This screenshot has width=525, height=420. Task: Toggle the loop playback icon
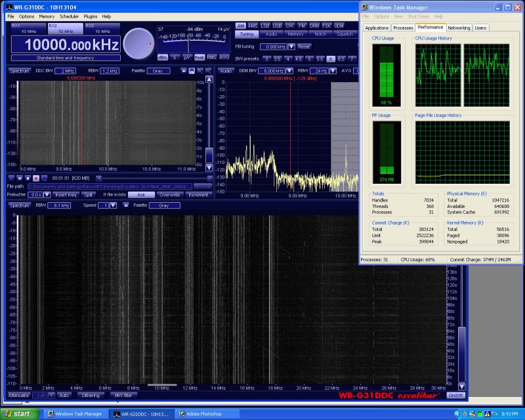click(44, 178)
